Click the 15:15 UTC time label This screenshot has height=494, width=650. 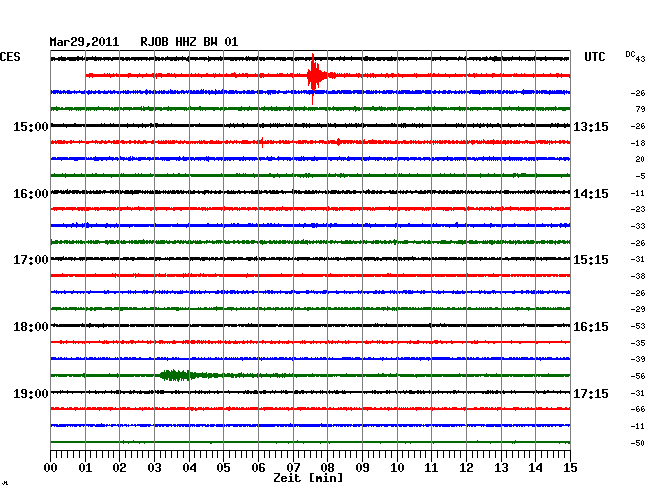(591, 260)
